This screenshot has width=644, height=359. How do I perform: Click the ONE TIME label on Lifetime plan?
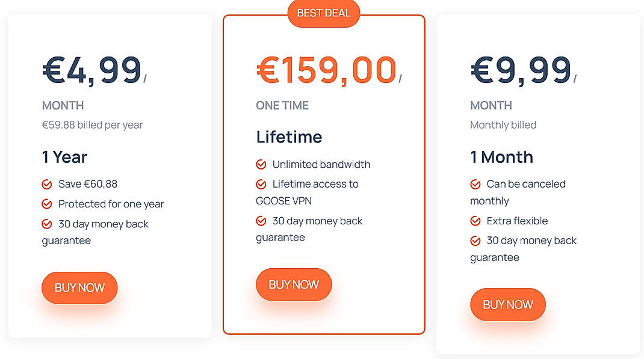click(282, 105)
